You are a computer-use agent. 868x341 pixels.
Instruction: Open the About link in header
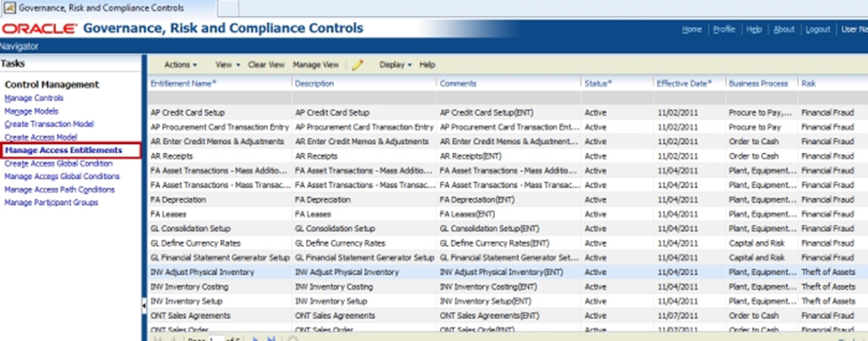tap(783, 29)
